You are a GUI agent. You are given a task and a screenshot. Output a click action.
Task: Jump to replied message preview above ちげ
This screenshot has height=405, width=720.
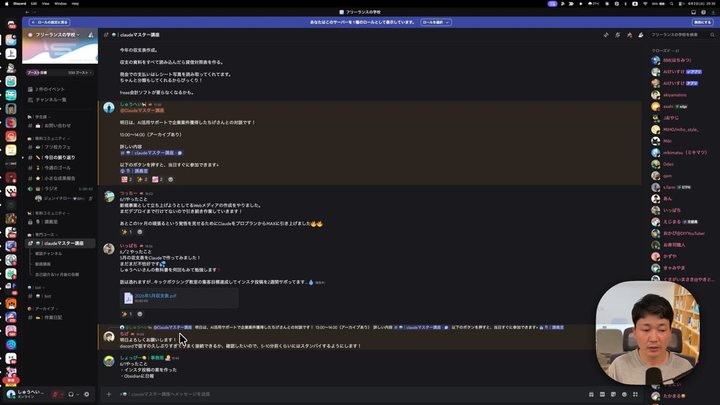coord(344,327)
